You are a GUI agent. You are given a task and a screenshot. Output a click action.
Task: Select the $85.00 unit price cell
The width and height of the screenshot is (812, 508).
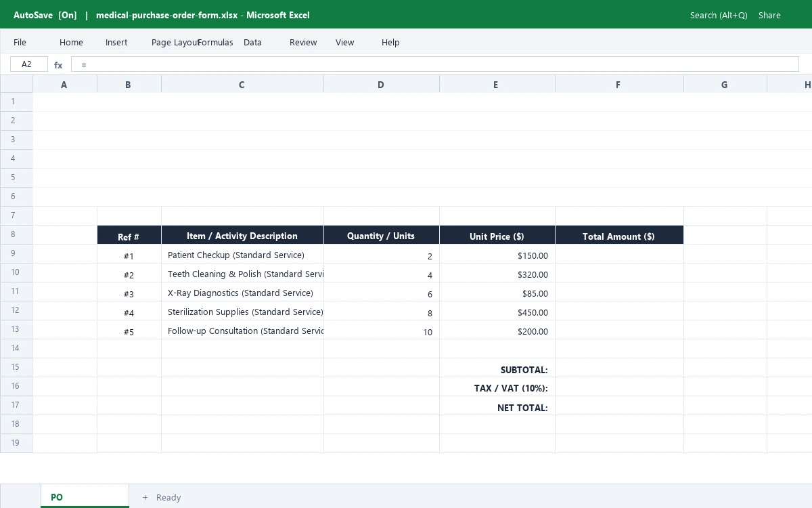(x=497, y=292)
